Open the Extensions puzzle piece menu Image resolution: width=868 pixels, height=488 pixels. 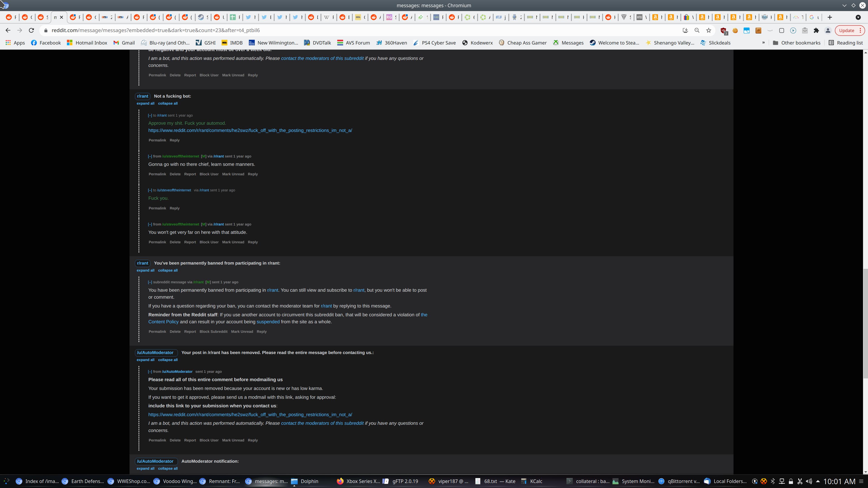click(x=816, y=31)
